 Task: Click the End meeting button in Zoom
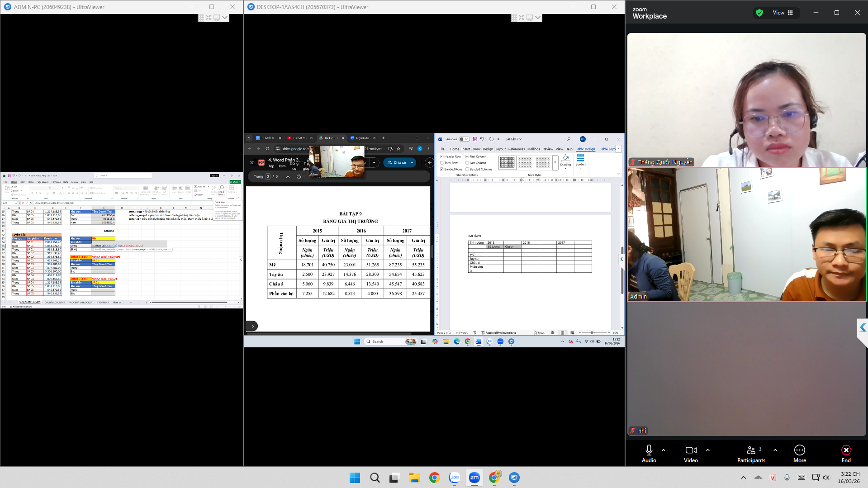click(846, 454)
